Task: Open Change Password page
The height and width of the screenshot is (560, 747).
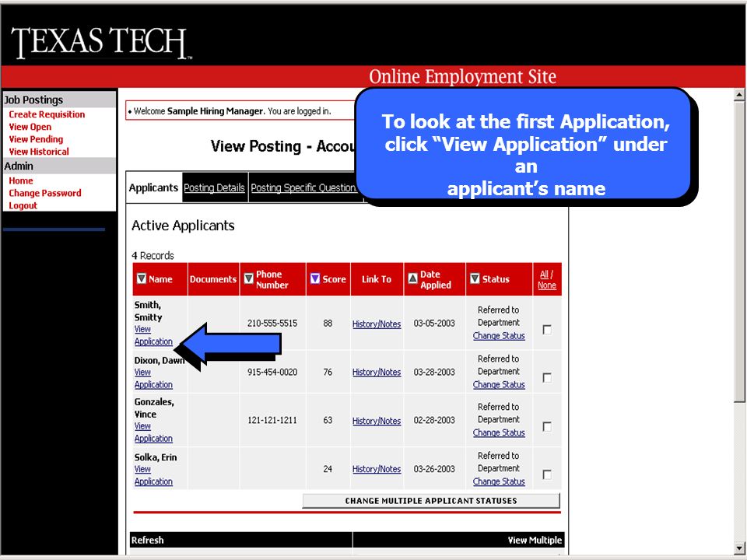Action: point(45,193)
